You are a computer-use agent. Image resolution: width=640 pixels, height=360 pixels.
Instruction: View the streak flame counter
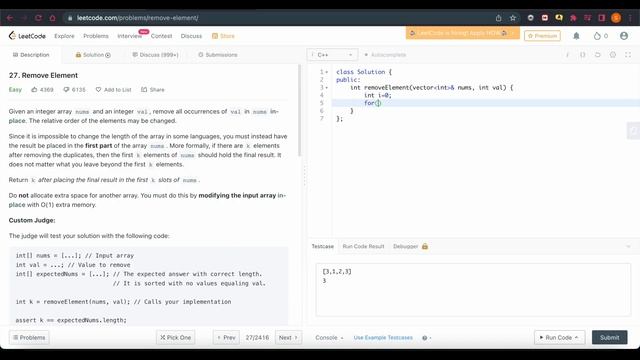pyautogui.click(x=600, y=36)
